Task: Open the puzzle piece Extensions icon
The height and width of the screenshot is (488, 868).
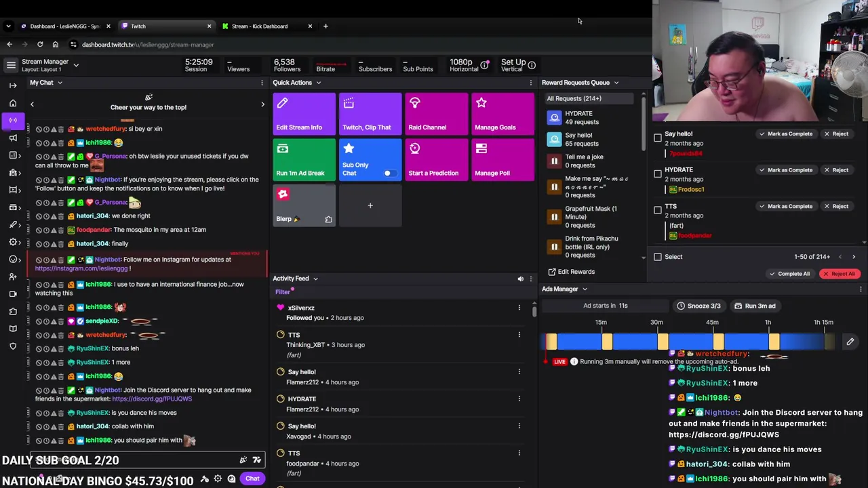Action: pyautogui.click(x=13, y=312)
